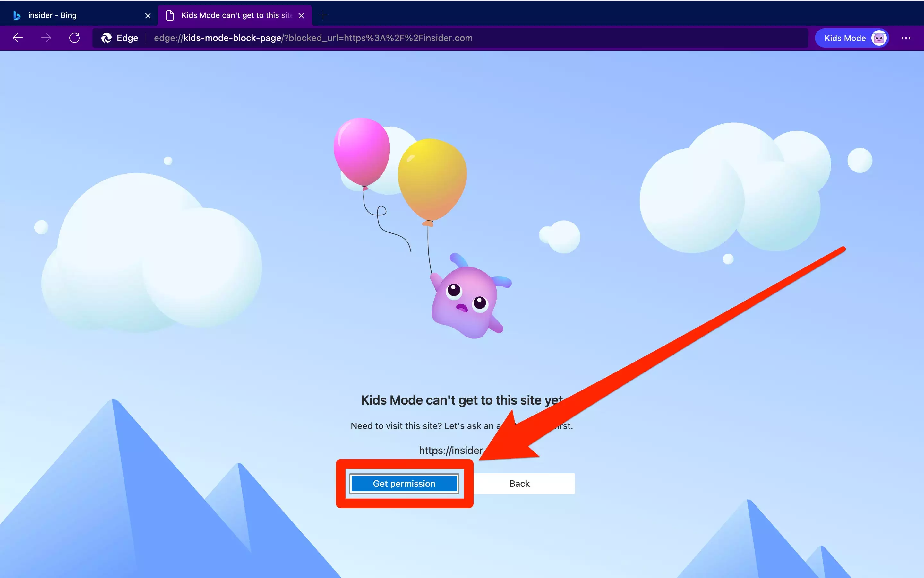Reload the page with the refresh icon
Screen dimensions: 924x578
(74, 38)
